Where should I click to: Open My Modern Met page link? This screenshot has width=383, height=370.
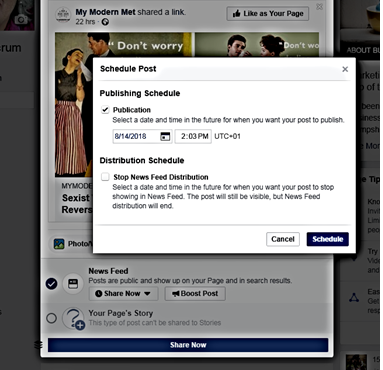click(105, 12)
